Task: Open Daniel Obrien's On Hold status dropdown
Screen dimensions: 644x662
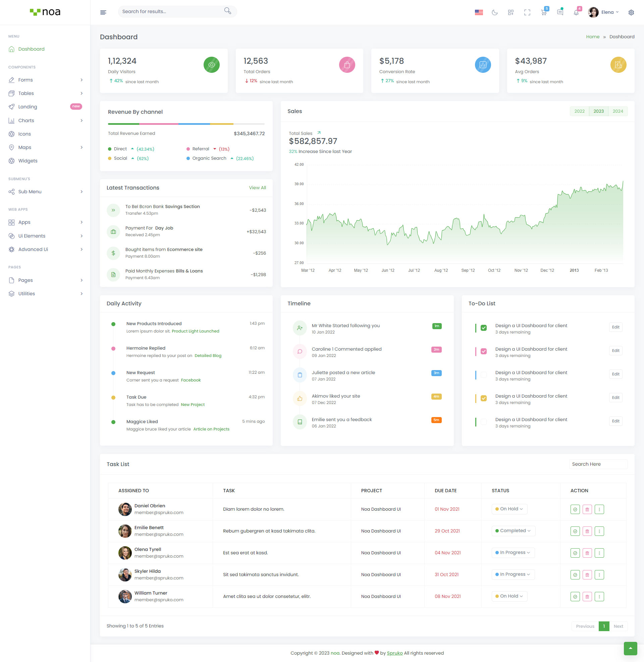Action: click(509, 509)
